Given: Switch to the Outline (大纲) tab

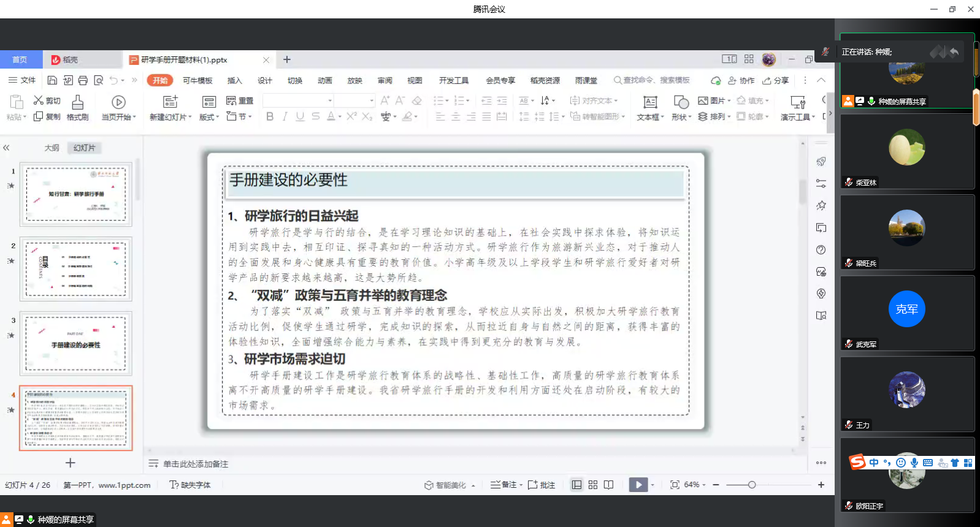Looking at the screenshot, I should [52, 148].
